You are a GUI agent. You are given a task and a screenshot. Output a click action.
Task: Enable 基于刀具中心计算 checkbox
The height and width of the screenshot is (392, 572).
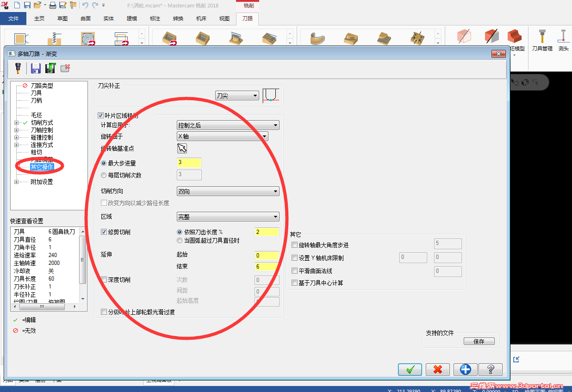294,283
